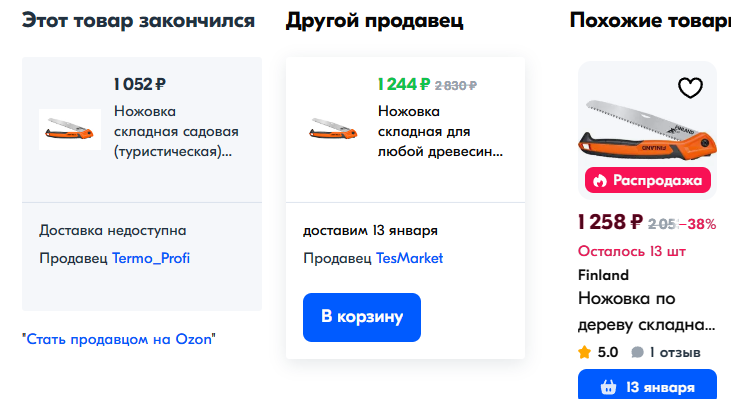
Task: Click the Finland brand name
Action: [603, 275]
